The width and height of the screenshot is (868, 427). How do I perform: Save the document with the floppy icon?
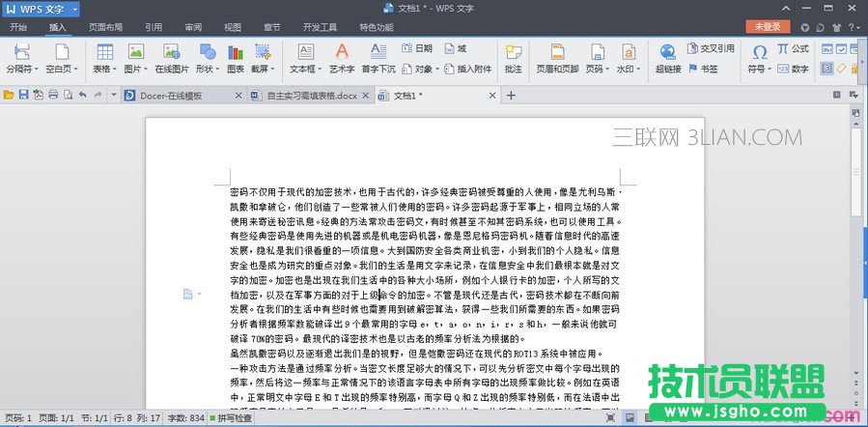pyautogui.click(x=23, y=96)
